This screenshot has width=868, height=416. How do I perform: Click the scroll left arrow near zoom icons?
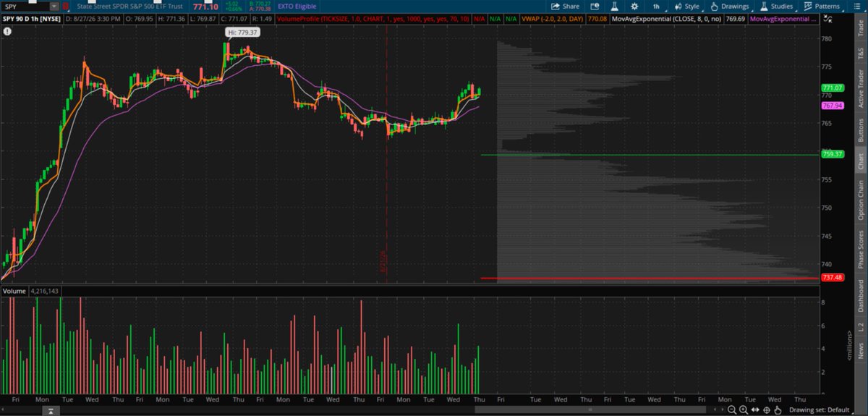click(715, 409)
